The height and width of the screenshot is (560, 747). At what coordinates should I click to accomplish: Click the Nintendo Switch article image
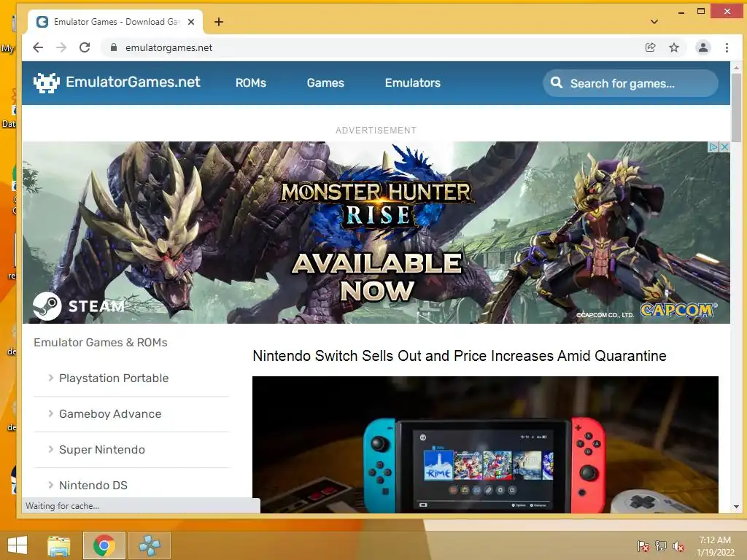485,445
